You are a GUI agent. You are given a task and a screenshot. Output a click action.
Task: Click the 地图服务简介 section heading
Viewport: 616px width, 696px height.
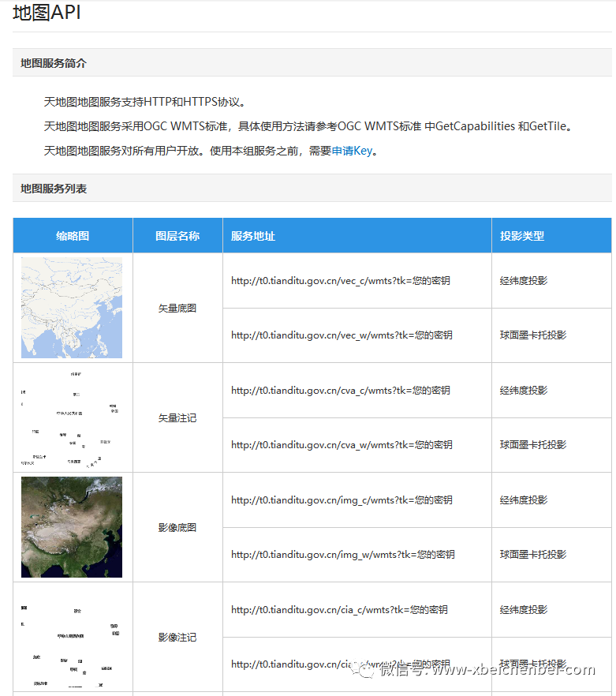[54, 63]
